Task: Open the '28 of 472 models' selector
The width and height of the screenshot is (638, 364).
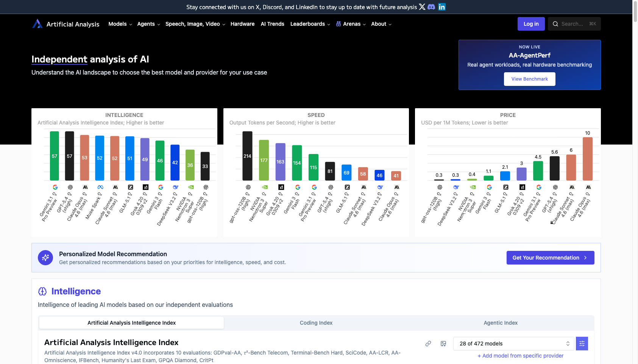Action: point(514,344)
